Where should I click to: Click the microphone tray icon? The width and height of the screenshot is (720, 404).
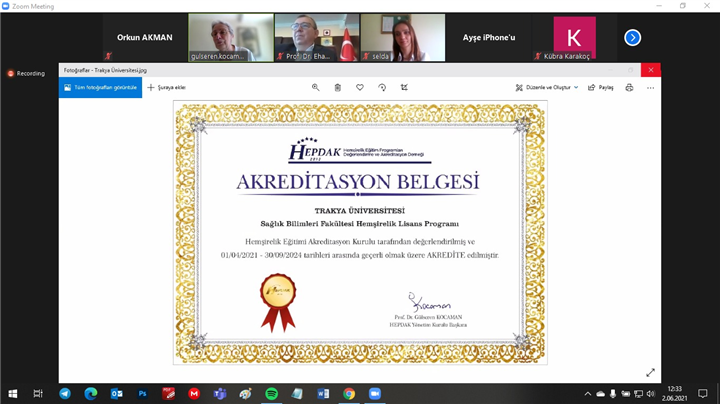click(x=613, y=393)
